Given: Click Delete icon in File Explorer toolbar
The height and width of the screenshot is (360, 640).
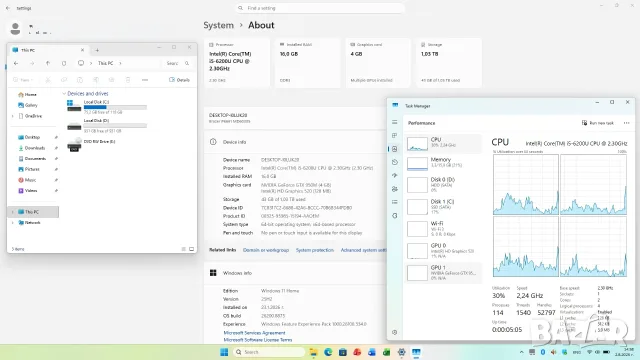Looking at the screenshot, I should [128, 80].
